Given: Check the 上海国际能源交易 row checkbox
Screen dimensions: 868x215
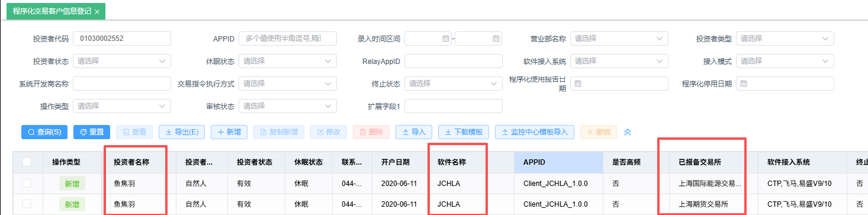Looking at the screenshot, I should (27, 183).
